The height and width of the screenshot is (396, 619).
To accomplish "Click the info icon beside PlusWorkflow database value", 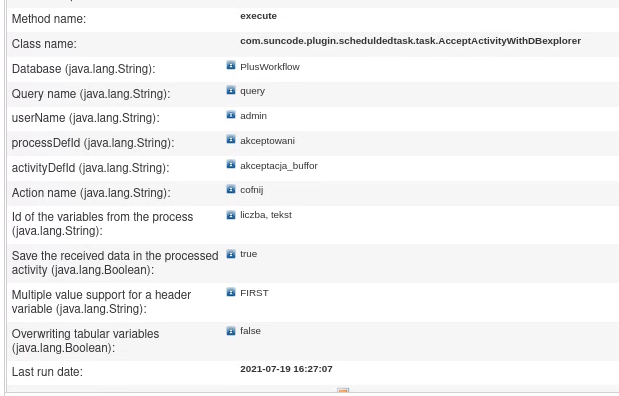I will point(231,65).
